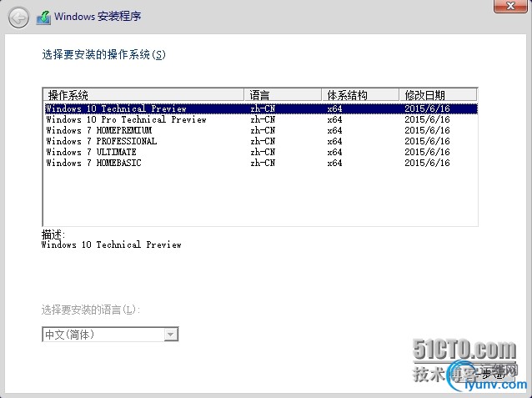Select Windows 7 PROFESSIONAL row
Image resolution: width=532 pixels, height=398 pixels.
pos(260,141)
